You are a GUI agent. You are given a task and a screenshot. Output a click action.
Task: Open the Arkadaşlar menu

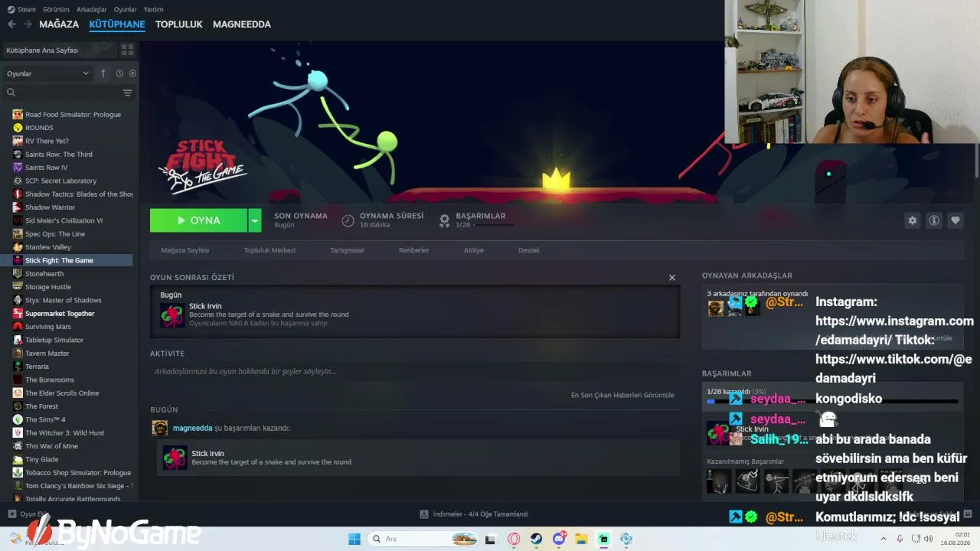(x=92, y=9)
